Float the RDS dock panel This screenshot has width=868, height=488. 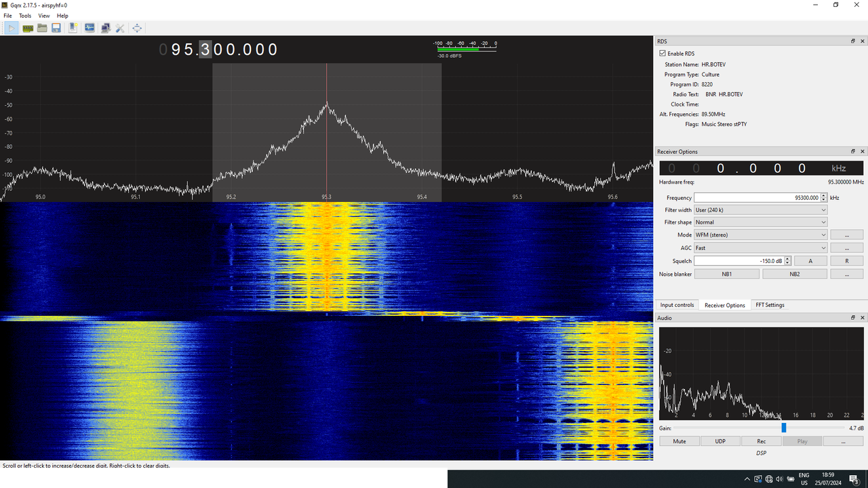point(853,41)
